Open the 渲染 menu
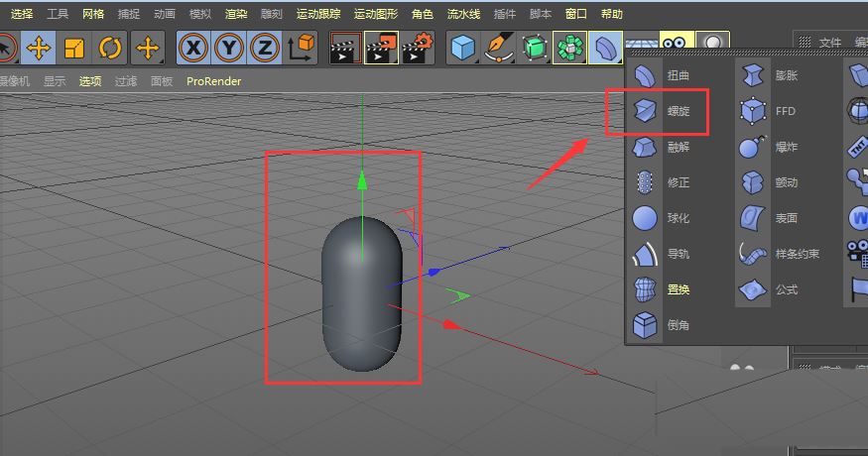This screenshot has height=456, width=868. click(x=236, y=14)
